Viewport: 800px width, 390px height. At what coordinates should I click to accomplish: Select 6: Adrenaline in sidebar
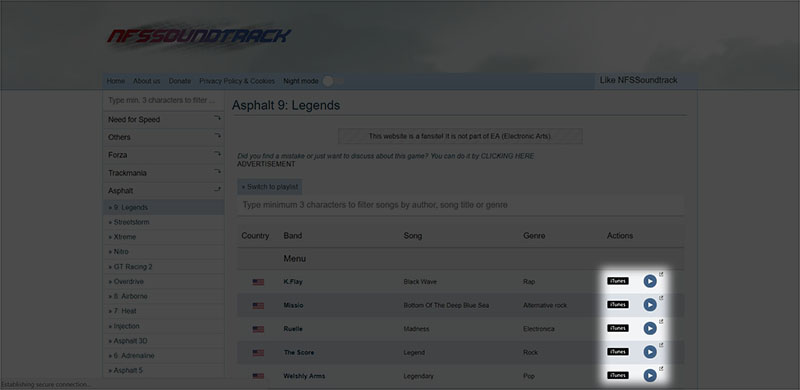coord(163,355)
